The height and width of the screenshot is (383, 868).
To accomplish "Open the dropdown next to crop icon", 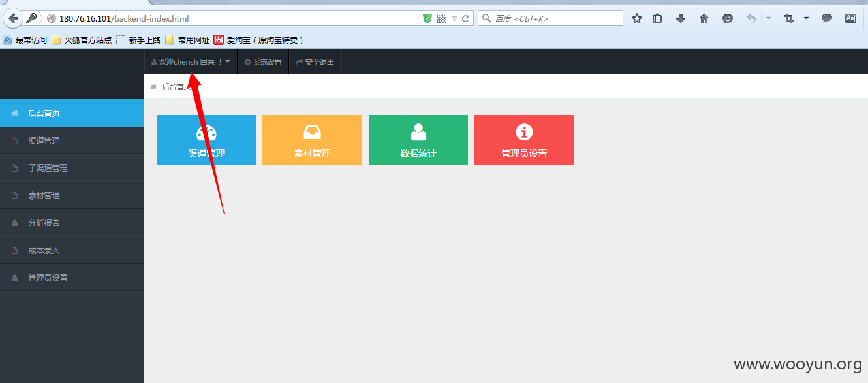I will click(806, 18).
